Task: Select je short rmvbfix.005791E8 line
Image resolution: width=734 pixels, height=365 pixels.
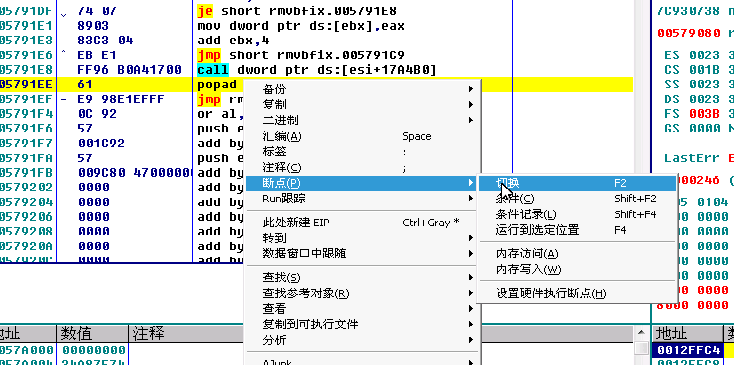Action: (297, 11)
